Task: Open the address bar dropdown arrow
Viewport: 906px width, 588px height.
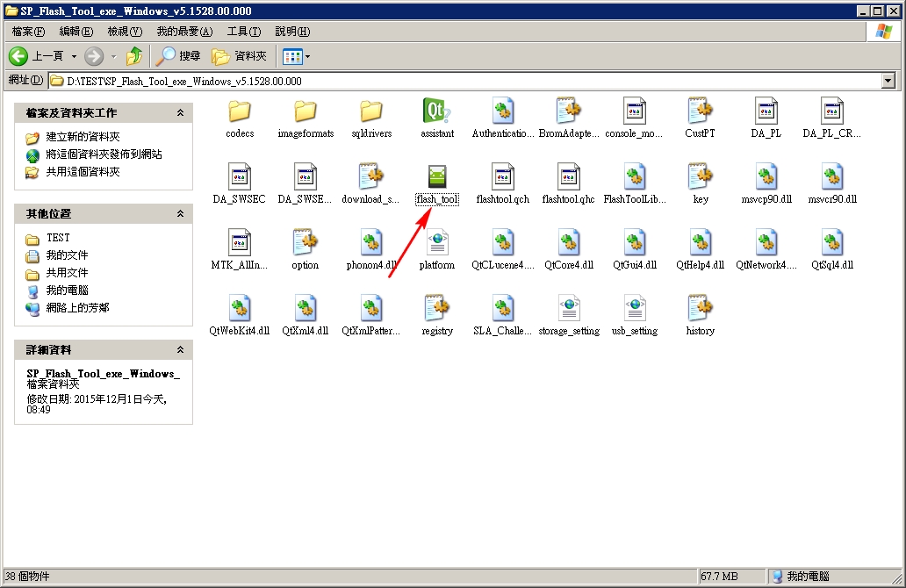Action: pos(888,81)
